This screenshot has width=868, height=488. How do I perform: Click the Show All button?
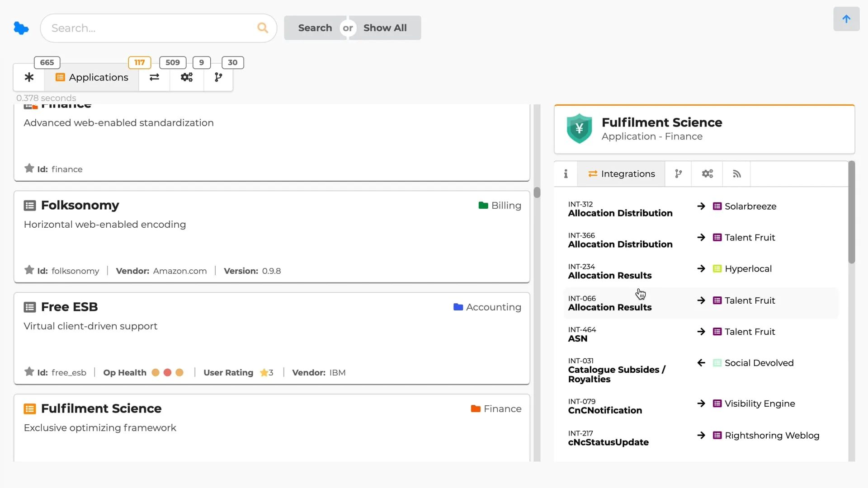(385, 28)
